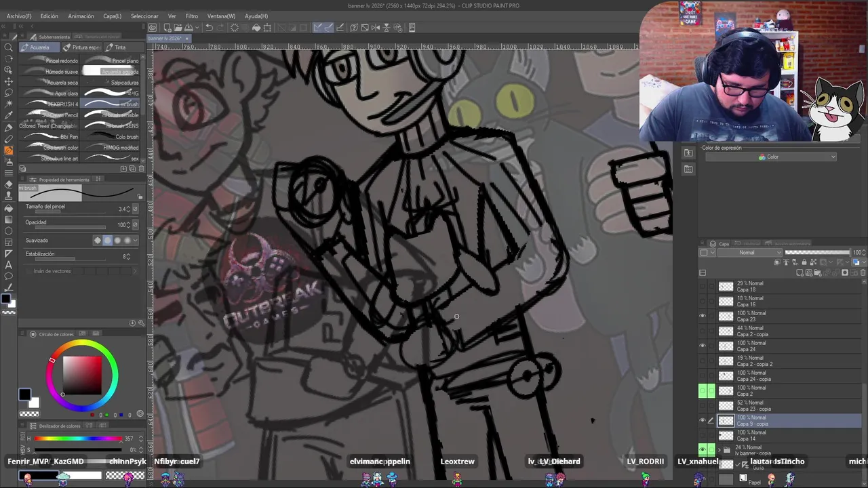The width and height of the screenshot is (868, 488).
Task: Click the main black color swatch
Action: pos(24,394)
